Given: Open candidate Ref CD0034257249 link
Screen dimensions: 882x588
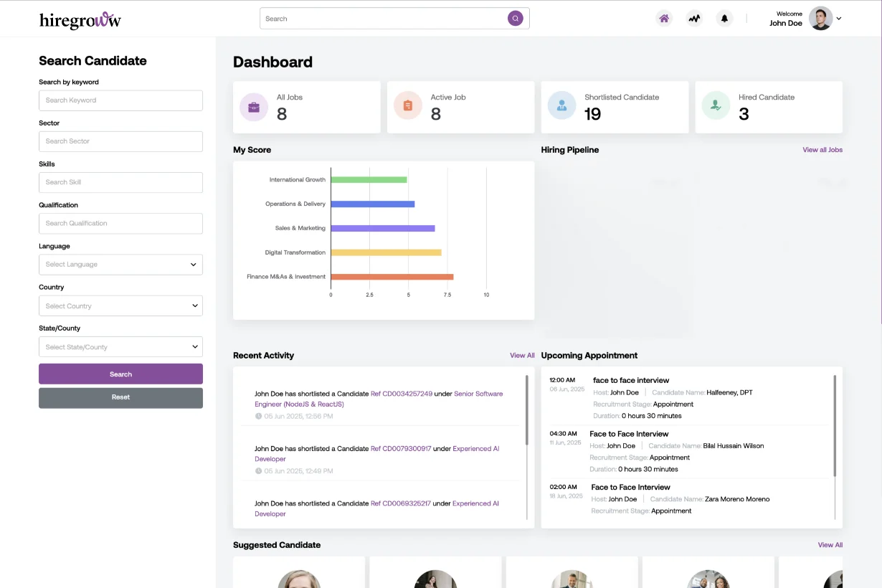Looking at the screenshot, I should point(402,394).
